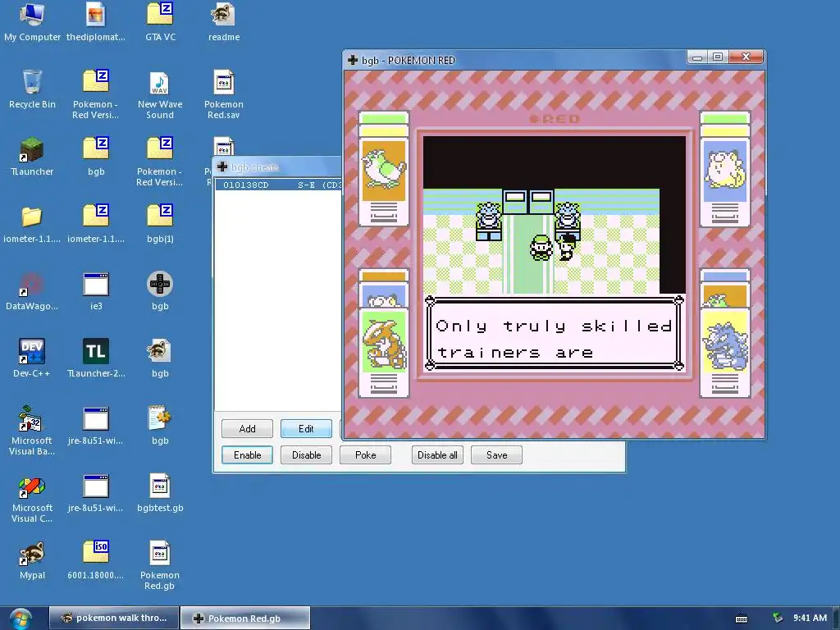Switch to 'pokemon walk thro...' taskbar button
The image size is (840, 630).
click(x=113, y=618)
